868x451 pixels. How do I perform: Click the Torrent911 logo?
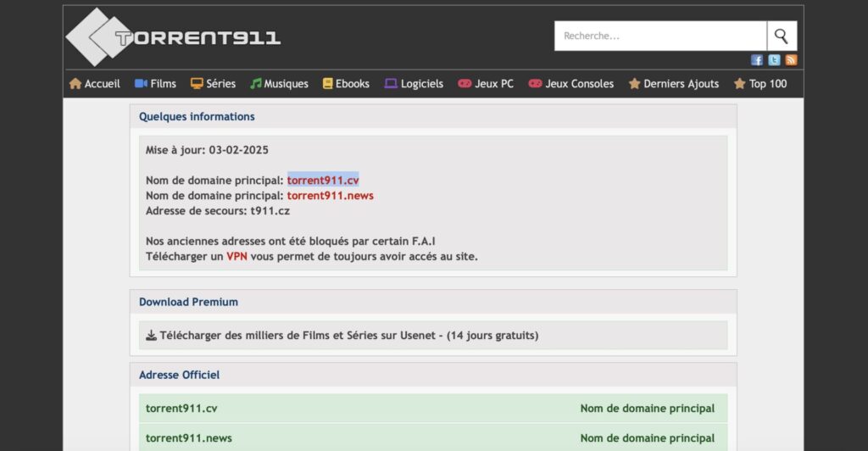pyautogui.click(x=174, y=37)
